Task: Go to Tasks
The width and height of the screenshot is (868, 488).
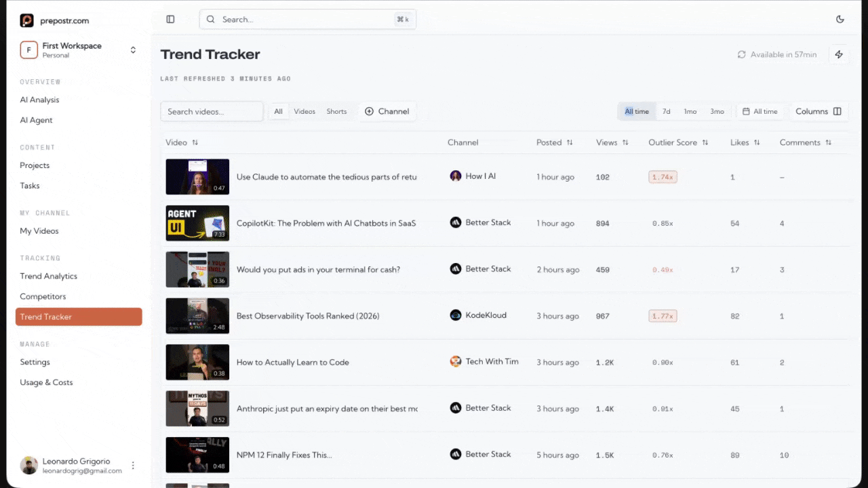Action: tap(79, 186)
